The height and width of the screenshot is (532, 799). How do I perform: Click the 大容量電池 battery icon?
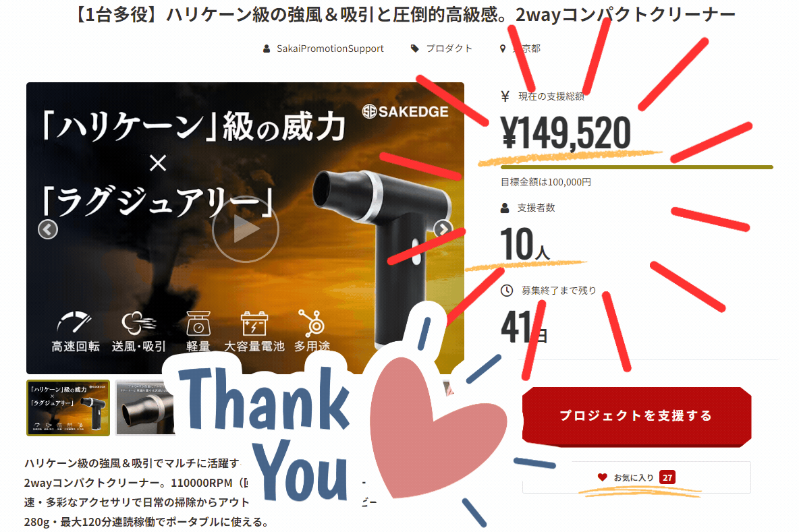(x=254, y=323)
